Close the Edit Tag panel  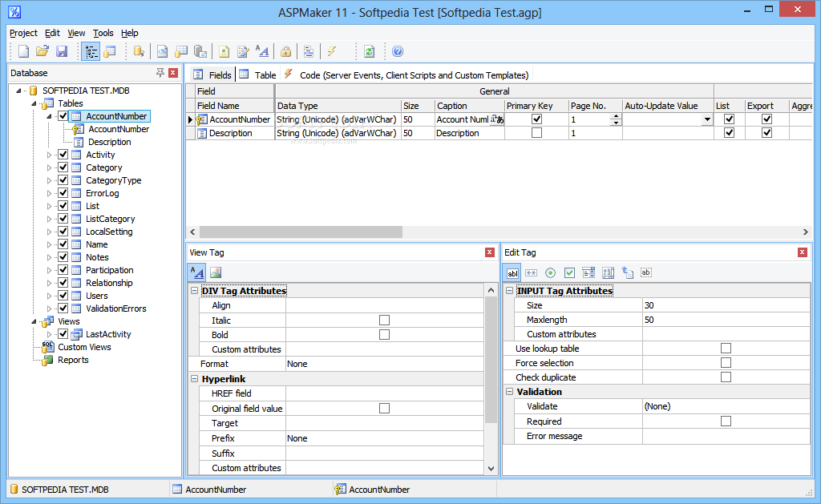pyautogui.click(x=802, y=252)
